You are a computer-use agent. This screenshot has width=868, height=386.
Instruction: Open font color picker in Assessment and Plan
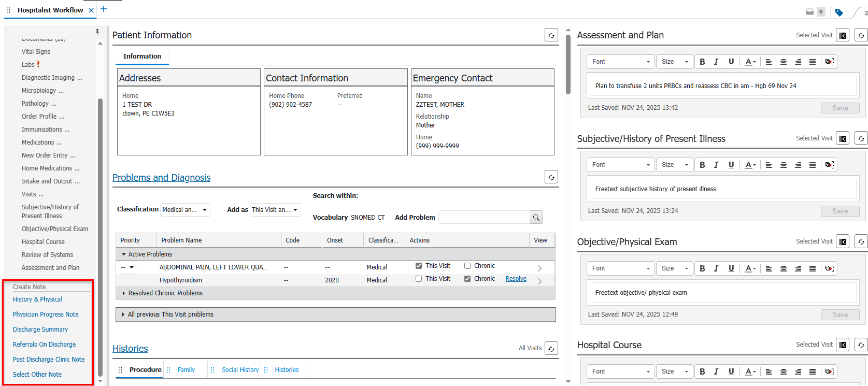tap(750, 62)
